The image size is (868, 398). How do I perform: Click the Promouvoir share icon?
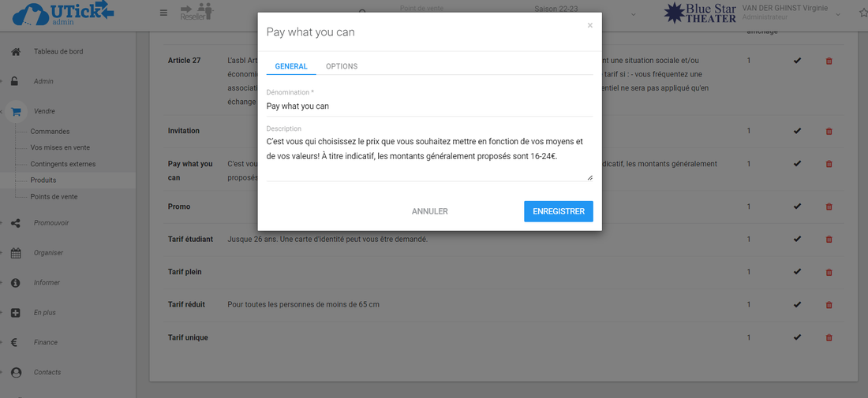[16, 223]
